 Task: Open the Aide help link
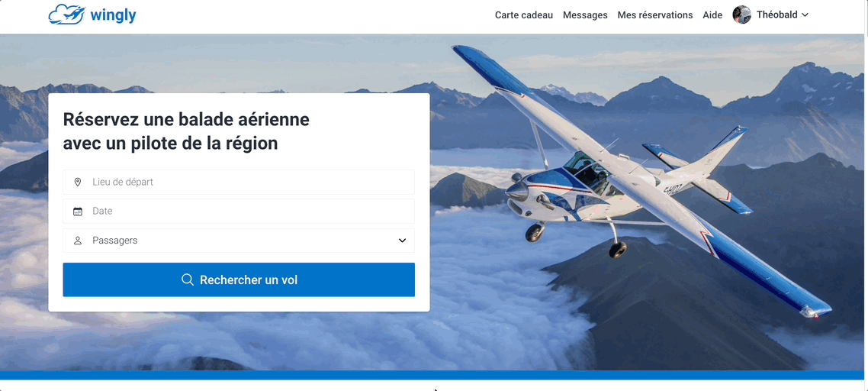click(x=712, y=15)
